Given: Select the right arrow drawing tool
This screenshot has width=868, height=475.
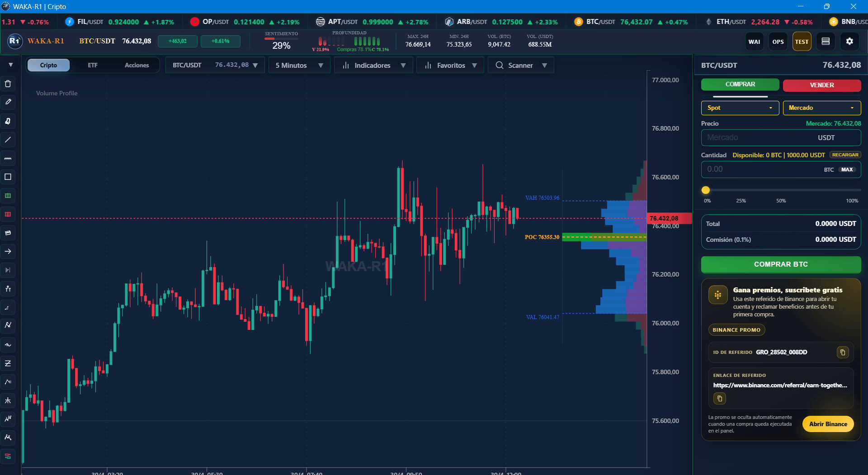Looking at the screenshot, I should [8, 251].
